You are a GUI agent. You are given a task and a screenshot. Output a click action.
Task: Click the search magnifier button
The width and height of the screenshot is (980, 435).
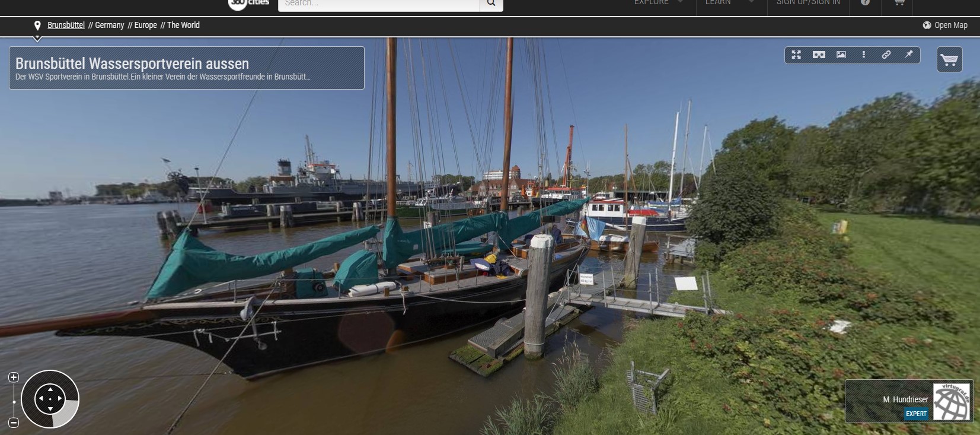pyautogui.click(x=491, y=4)
